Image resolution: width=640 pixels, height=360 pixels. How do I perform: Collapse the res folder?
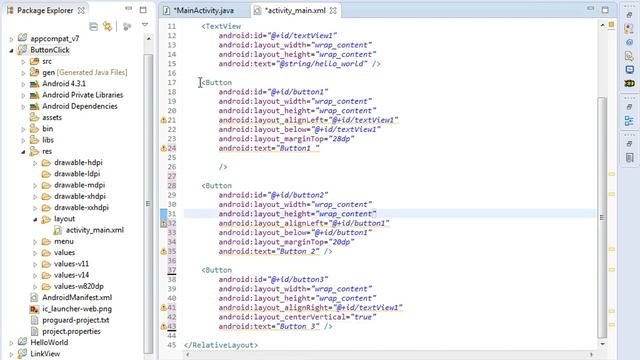point(23,152)
